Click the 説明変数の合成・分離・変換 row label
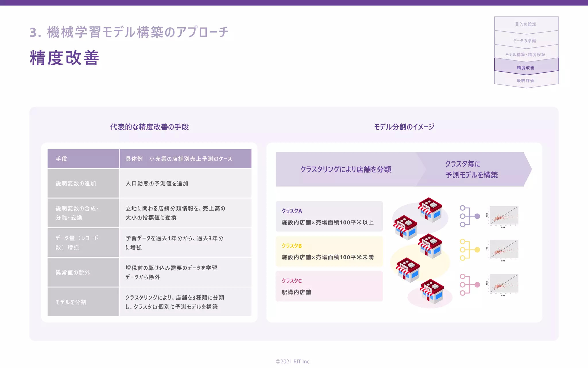Screen dimensions: 588x368 tap(83, 213)
